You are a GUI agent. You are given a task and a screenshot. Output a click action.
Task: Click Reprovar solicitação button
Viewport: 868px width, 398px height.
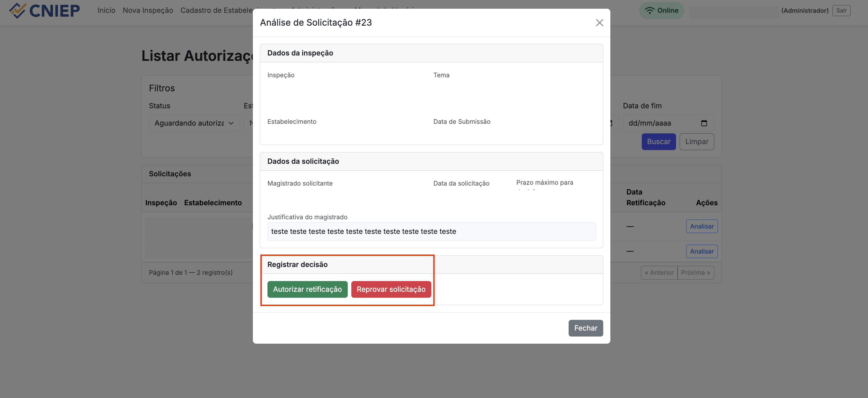(391, 289)
